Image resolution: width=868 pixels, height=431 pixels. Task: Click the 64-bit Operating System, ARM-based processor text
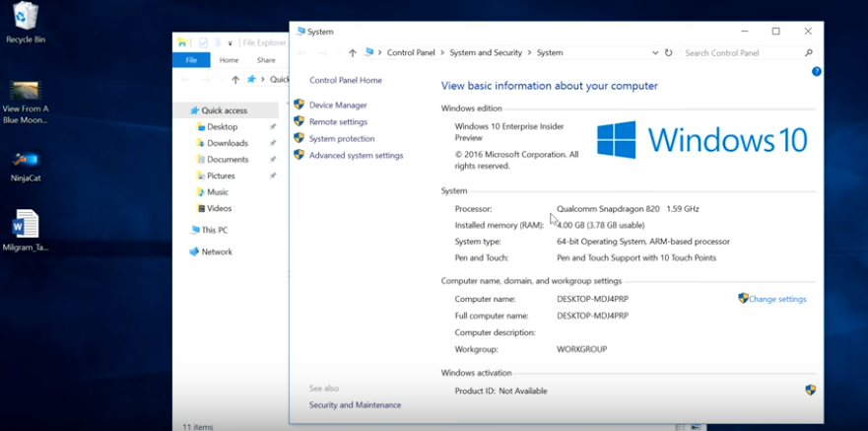(x=643, y=242)
